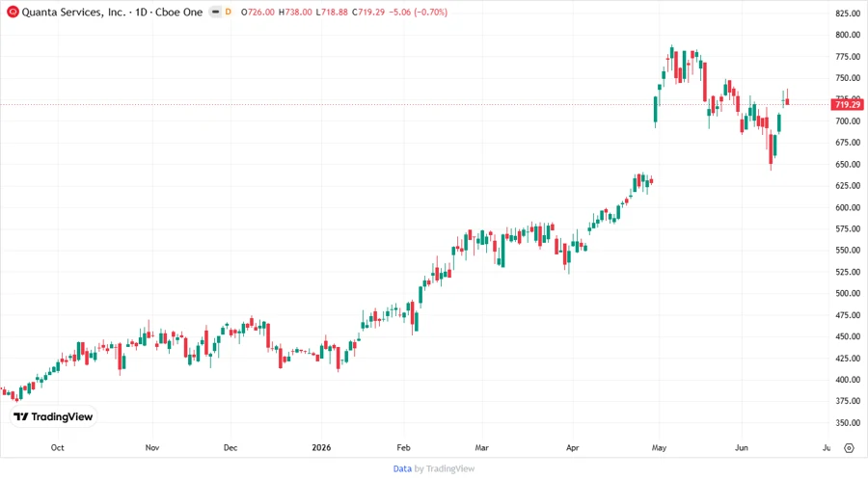The image size is (868, 480).
Task: Click the 350.00 price axis label
Action: pos(848,423)
